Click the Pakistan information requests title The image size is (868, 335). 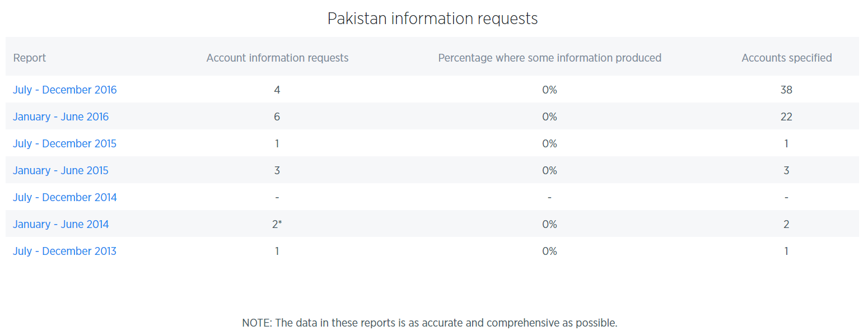click(432, 18)
